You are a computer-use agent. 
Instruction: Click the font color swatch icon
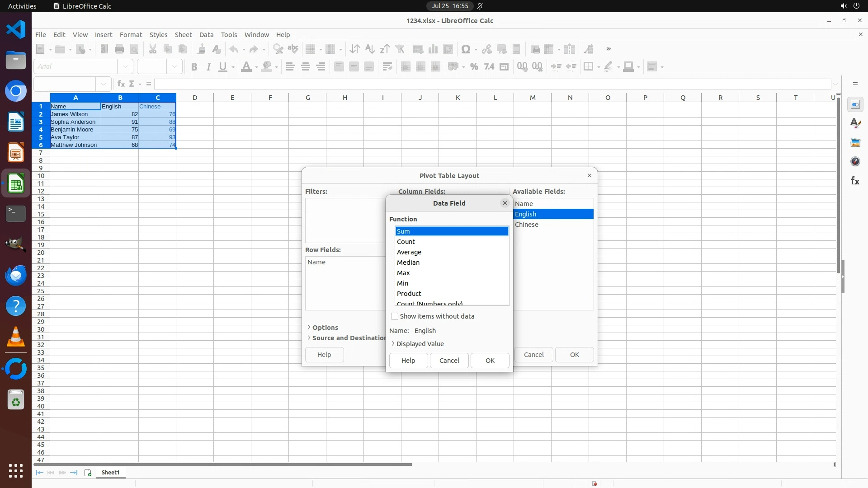point(246,67)
